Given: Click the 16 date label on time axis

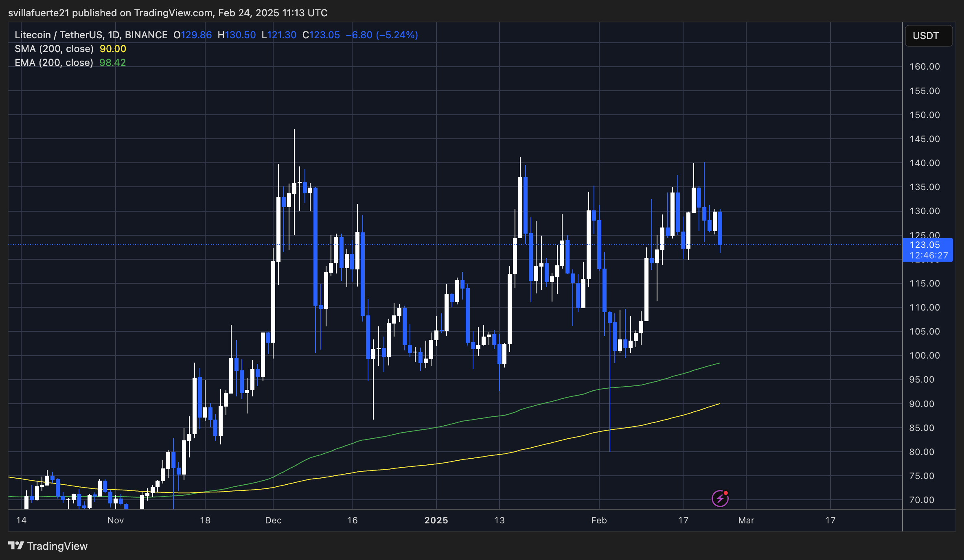Looking at the screenshot, I should pyautogui.click(x=352, y=520).
